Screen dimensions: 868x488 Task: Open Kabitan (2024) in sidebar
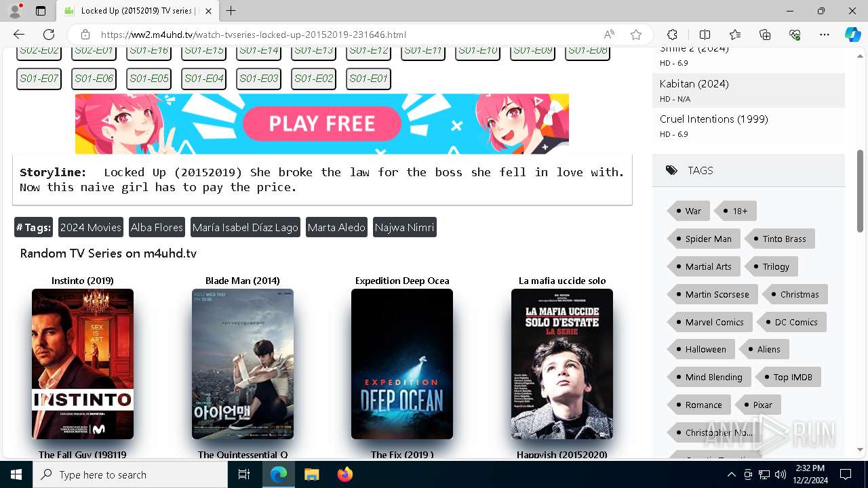pyautogui.click(x=694, y=84)
